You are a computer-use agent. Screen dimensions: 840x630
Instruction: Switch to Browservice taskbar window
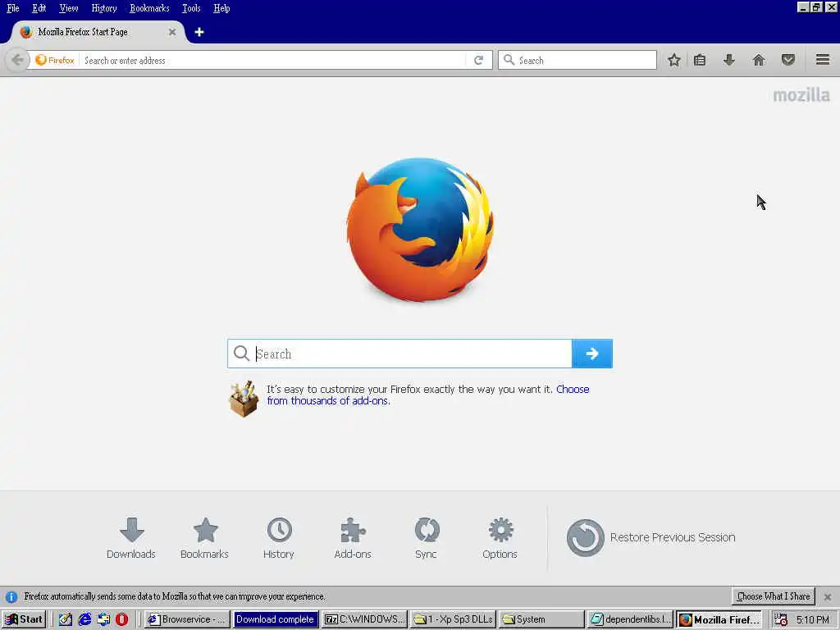click(x=188, y=619)
